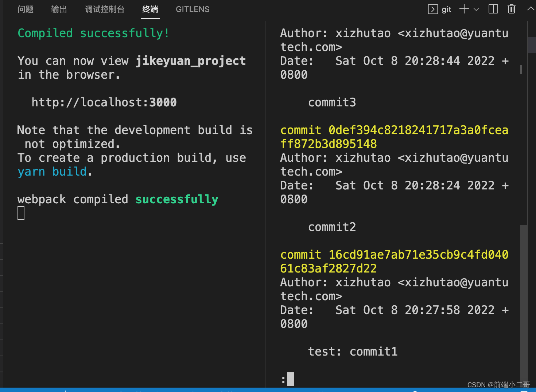The width and height of the screenshot is (536, 392).
Task: Create a new terminal with plus icon
Action: click(464, 9)
